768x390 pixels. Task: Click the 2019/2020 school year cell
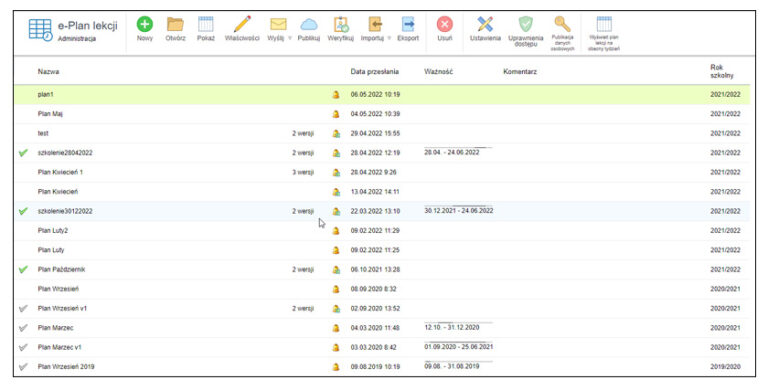click(x=725, y=367)
